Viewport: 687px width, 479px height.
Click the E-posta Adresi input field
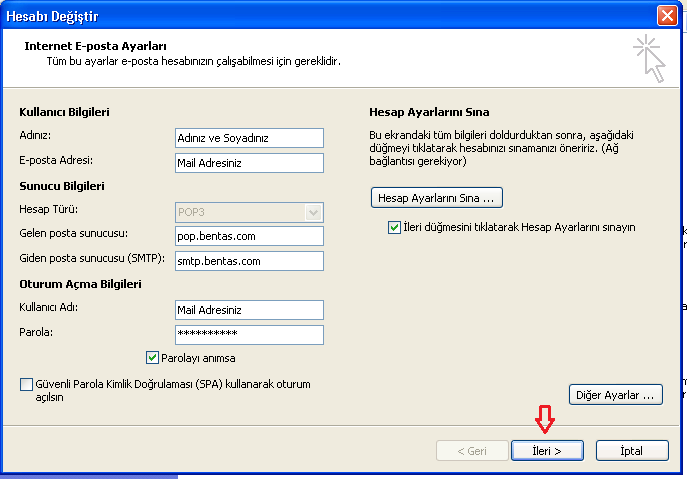click(249, 163)
